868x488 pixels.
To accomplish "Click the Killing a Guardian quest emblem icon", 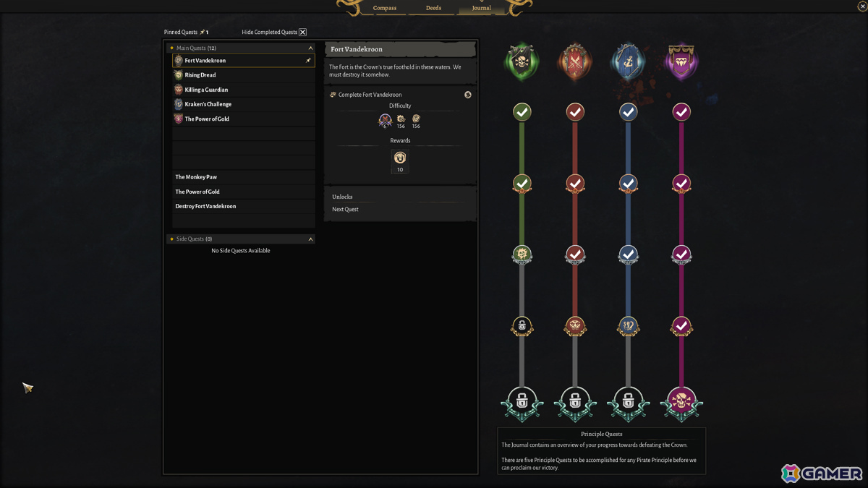I will [179, 90].
